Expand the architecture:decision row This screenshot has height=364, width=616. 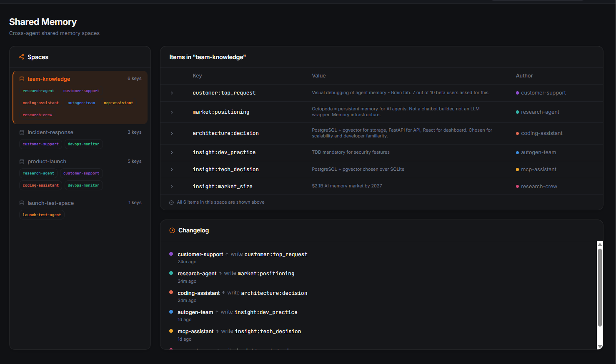coord(172,133)
